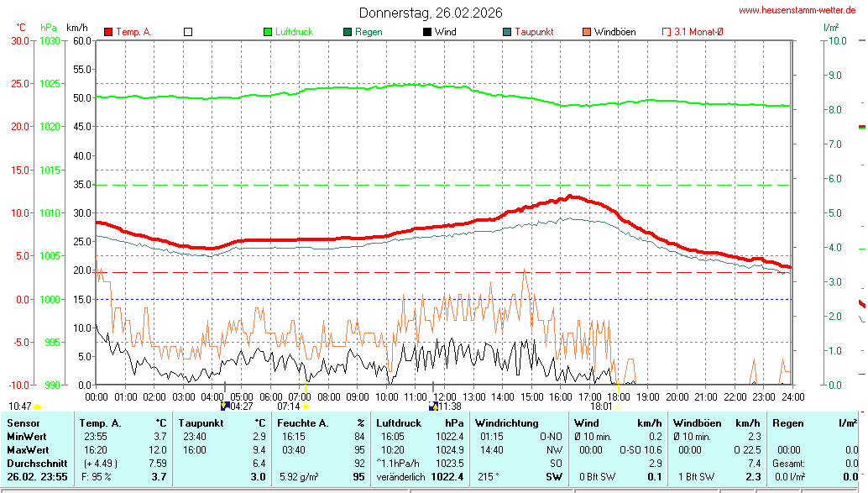Click the sunrise sun icon beside 07:14

pos(306,406)
